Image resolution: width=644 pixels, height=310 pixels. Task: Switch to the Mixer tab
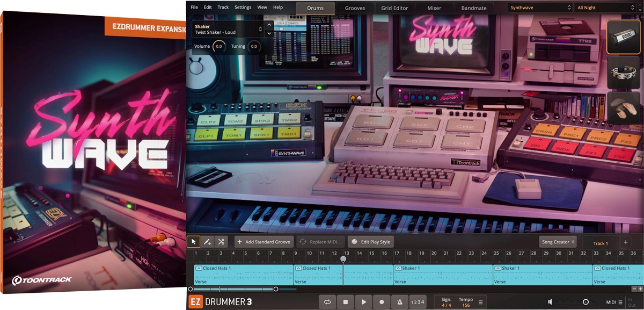click(x=434, y=8)
